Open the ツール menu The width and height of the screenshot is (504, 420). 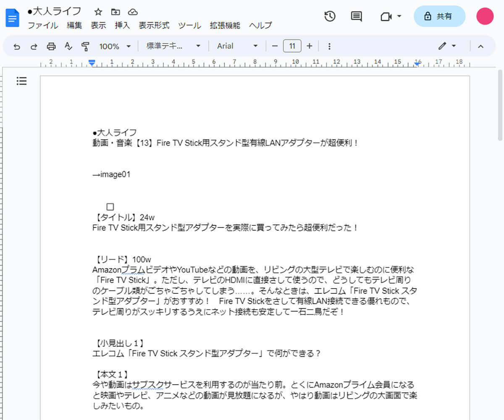tap(189, 25)
